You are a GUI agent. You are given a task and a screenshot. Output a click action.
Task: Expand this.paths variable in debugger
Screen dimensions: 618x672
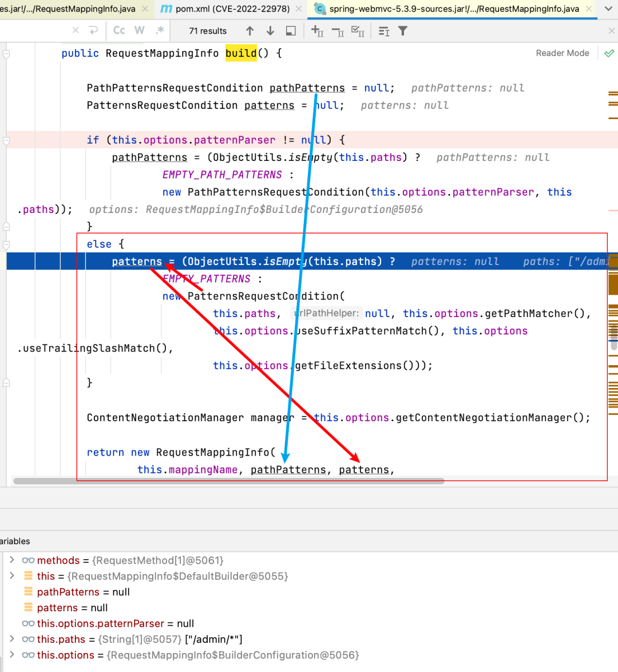(x=12, y=639)
